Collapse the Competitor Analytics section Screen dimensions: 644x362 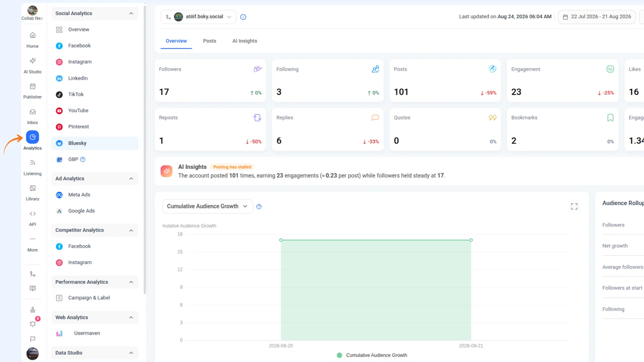pos(131,230)
